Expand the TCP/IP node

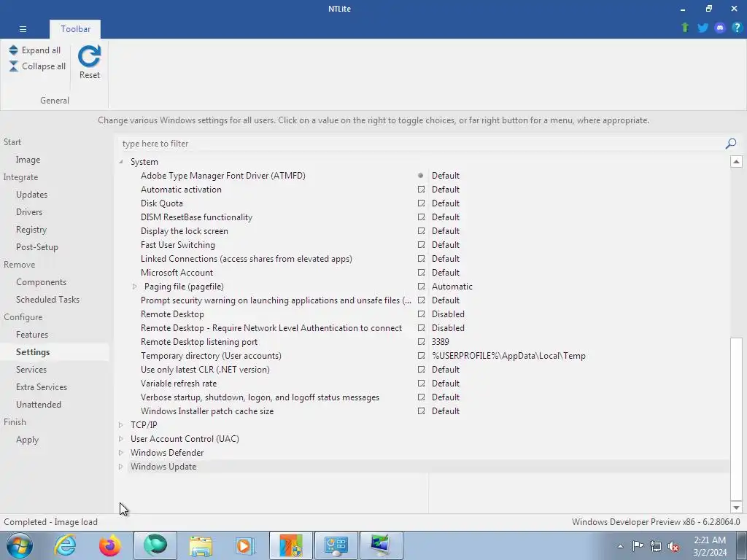(x=121, y=425)
